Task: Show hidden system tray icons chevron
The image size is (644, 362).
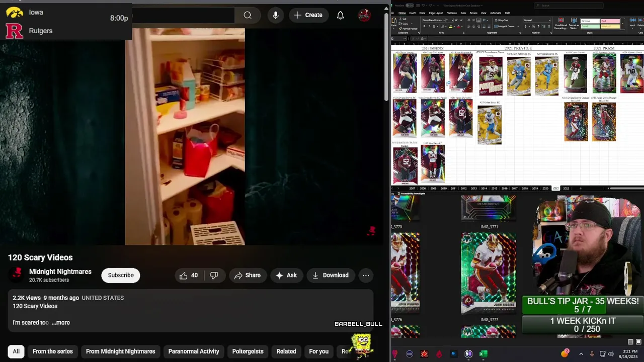Action: [581, 354]
